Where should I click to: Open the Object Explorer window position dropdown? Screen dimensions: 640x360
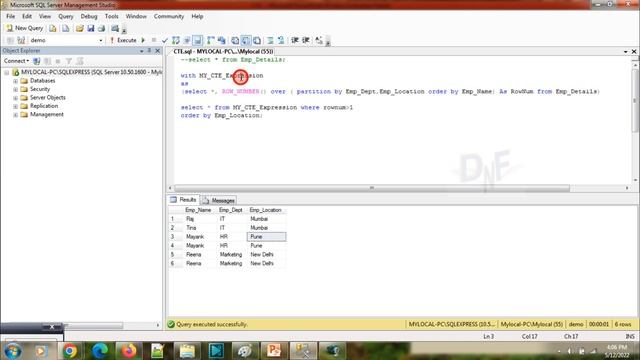(x=142, y=51)
